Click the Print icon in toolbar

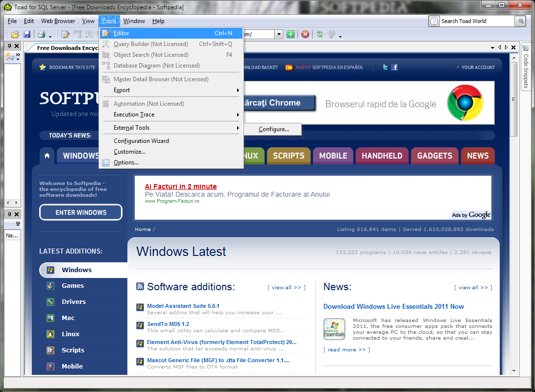(42, 34)
